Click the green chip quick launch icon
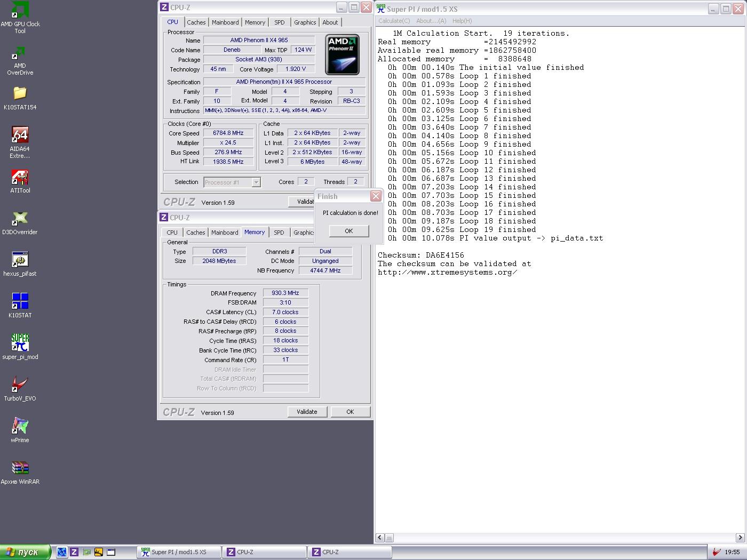747x560 pixels. (86, 553)
